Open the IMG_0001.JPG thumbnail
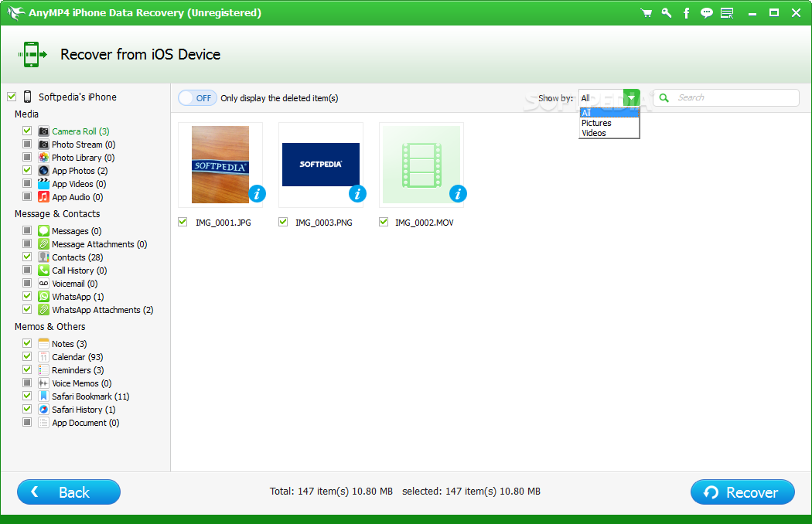The height and width of the screenshot is (524, 812). tap(220, 165)
